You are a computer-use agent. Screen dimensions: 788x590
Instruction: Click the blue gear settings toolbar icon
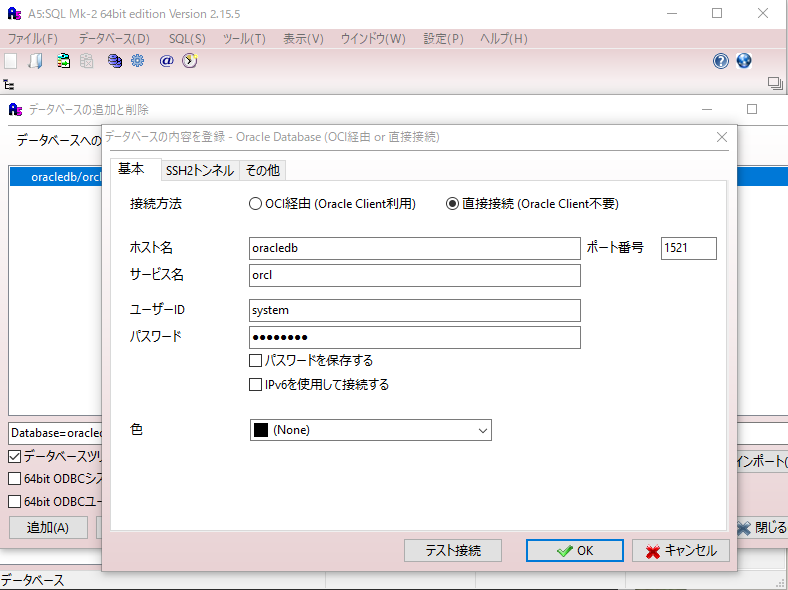138,61
